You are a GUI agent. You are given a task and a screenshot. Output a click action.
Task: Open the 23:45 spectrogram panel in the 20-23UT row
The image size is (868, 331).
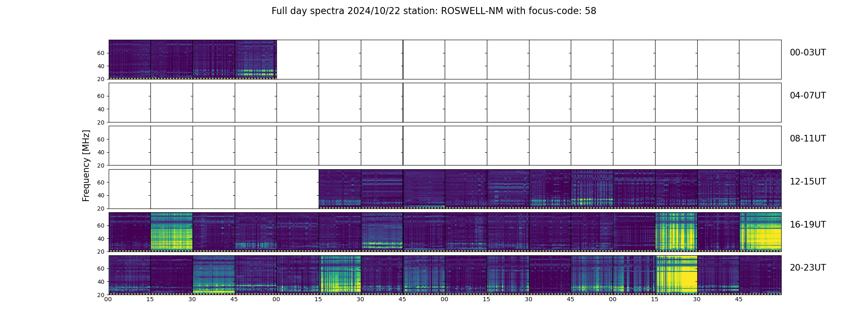tap(760, 275)
